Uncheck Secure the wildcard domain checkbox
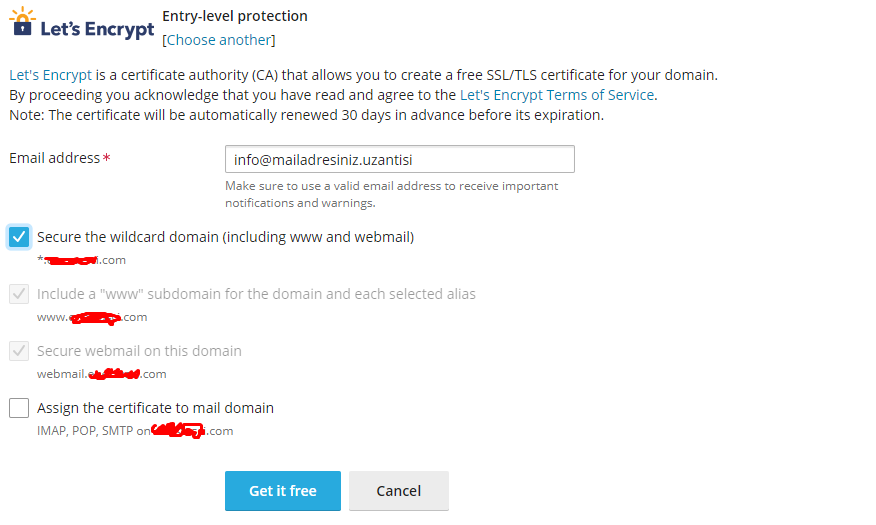 (19, 237)
